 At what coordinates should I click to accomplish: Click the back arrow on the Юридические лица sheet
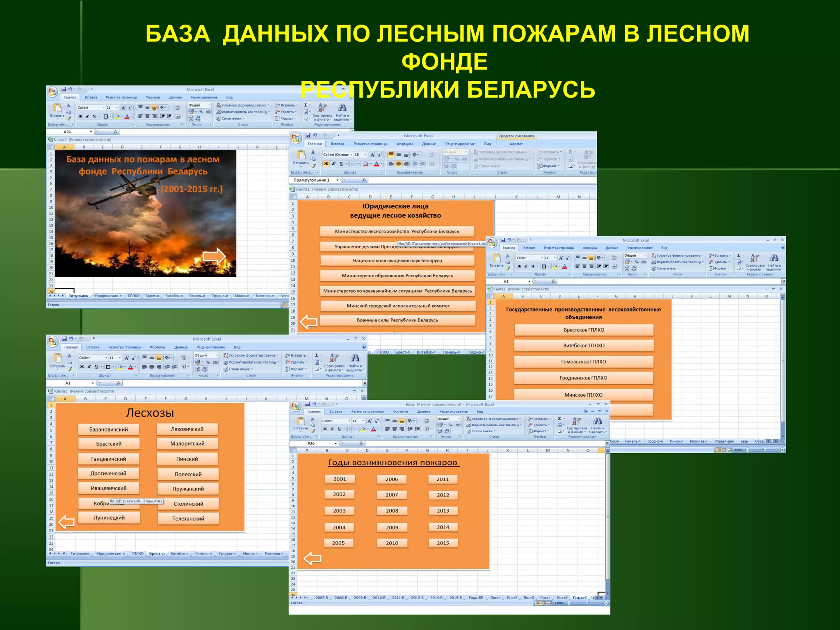tap(308, 322)
